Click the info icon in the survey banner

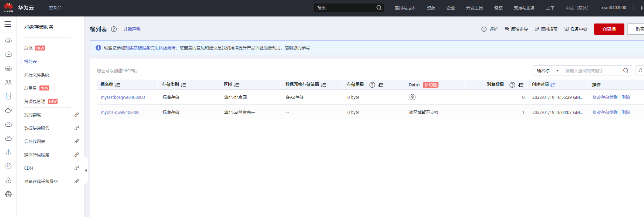click(x=98, y=48)
